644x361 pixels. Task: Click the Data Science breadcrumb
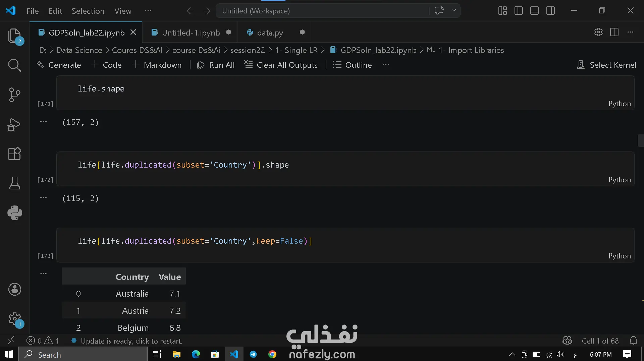coord(79,50)
